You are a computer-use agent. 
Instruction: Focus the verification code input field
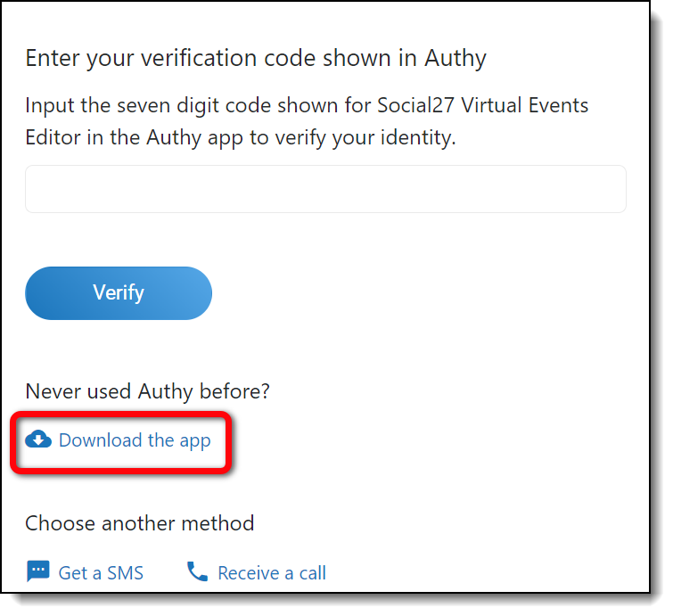tap(325, 189)
